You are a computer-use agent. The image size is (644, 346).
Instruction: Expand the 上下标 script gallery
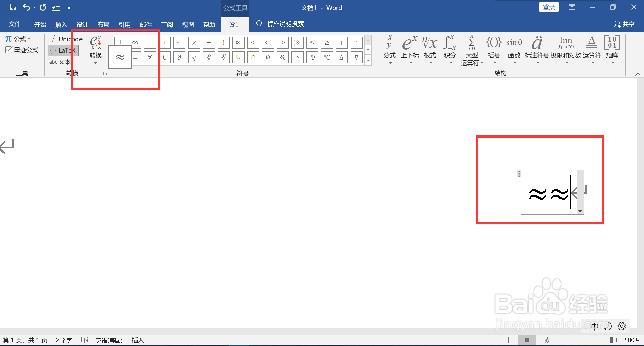click(x=410, y=50)
